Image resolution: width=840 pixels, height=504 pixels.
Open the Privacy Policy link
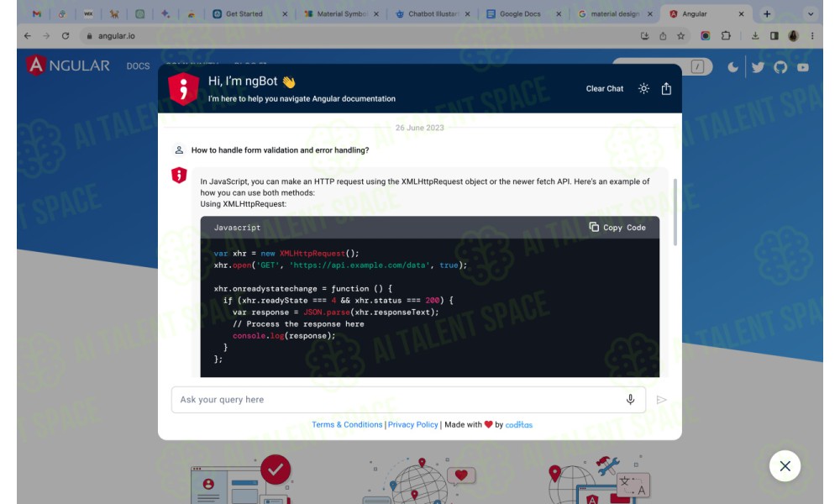413,425
